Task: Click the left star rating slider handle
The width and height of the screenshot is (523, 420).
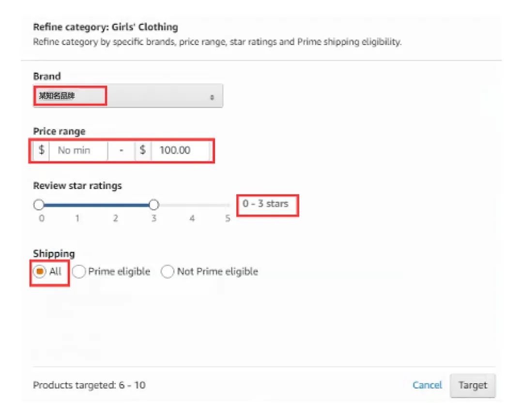Action: [39, 205]
